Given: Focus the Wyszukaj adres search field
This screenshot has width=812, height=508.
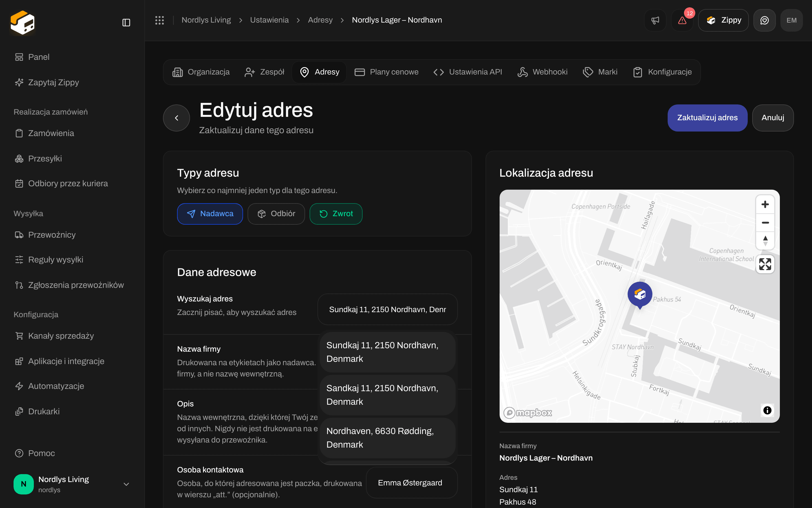Looking at the screenshot, I should (388, 309).
